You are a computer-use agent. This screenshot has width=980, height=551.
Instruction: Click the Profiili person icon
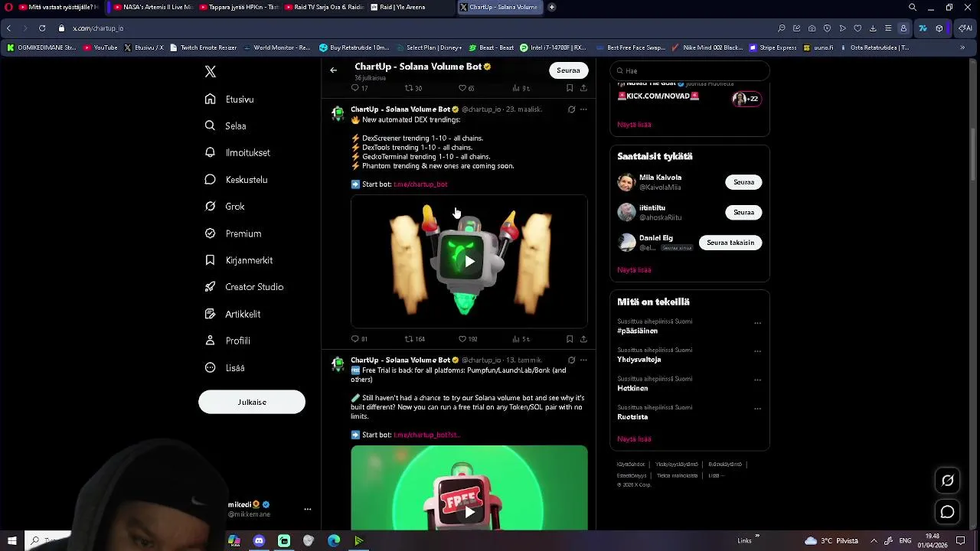click(210, 341)
